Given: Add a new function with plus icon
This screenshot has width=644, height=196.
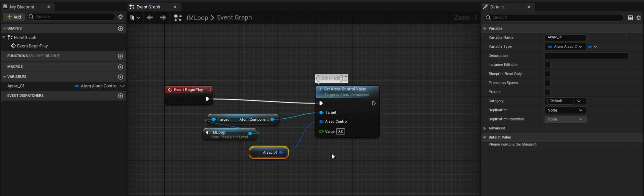Looking at the screenshot, I should coord(120,56).
